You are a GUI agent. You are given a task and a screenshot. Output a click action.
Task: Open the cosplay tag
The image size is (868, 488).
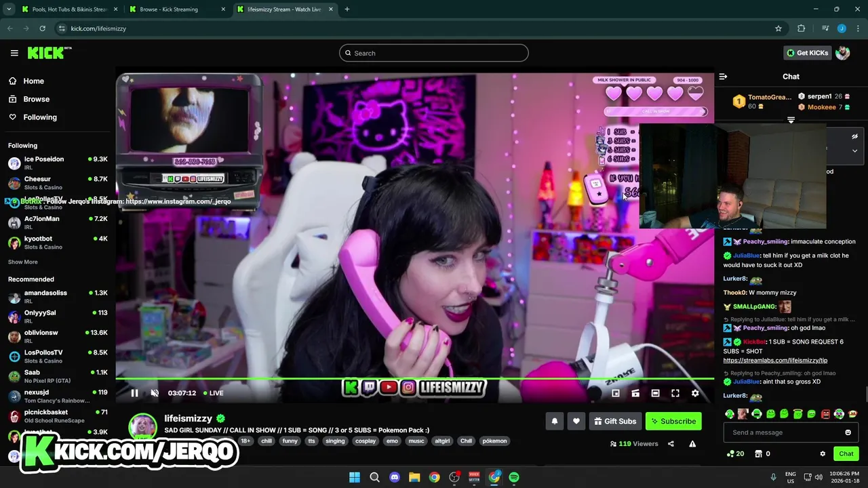pyautogui.click(x=366, y=441)
